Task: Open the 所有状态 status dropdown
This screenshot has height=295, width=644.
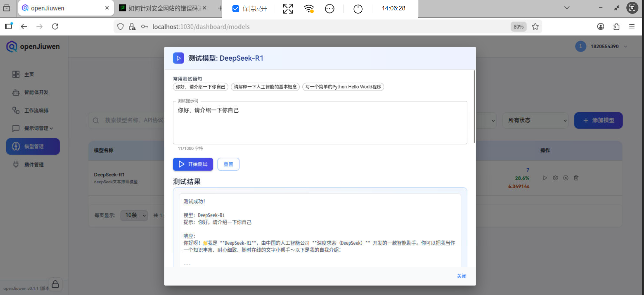Action: coord(535,120)
